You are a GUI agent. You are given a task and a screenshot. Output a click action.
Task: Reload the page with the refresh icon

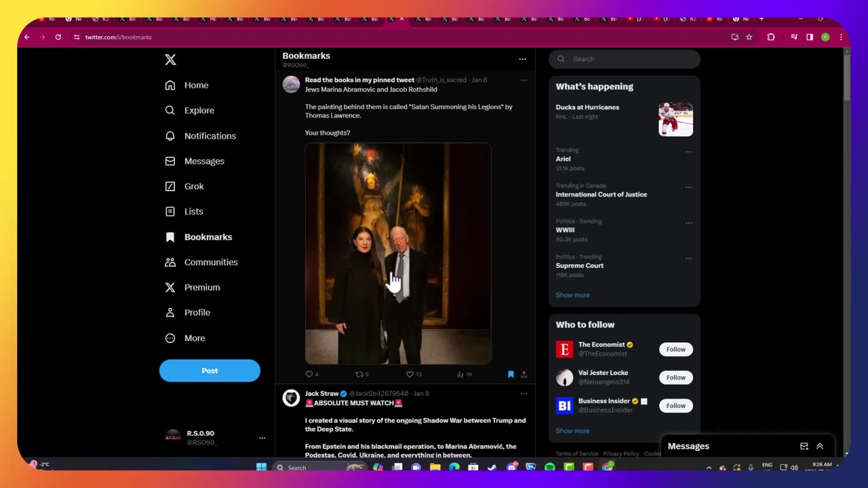[x=58, y=37]
